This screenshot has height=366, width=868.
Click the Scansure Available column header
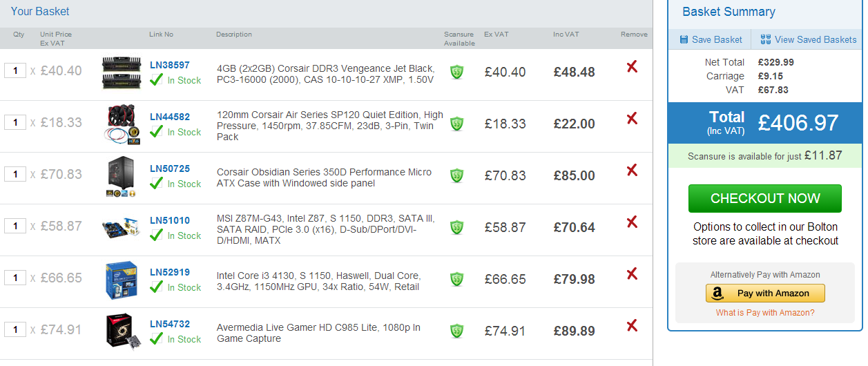459,39
